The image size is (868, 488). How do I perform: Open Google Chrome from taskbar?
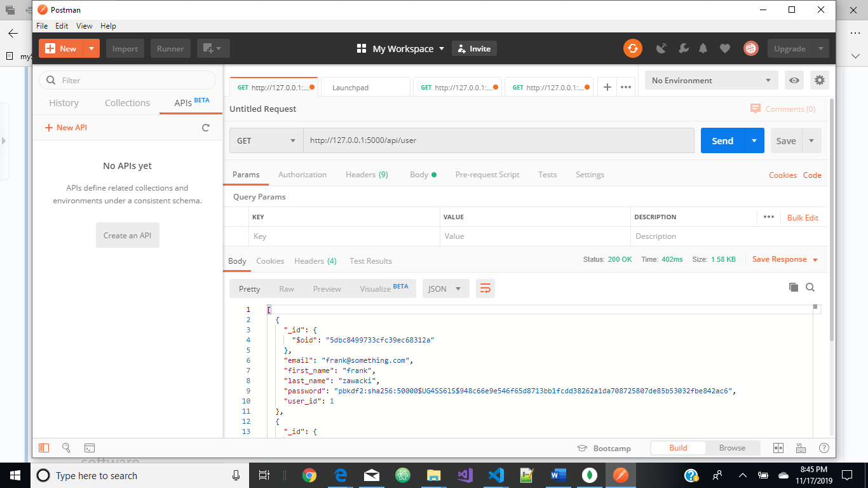pyautogui.click(x=309, y=475)
